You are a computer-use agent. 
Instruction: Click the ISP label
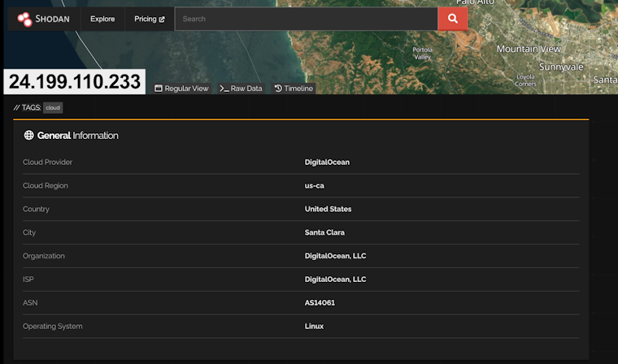coord(28,279)
